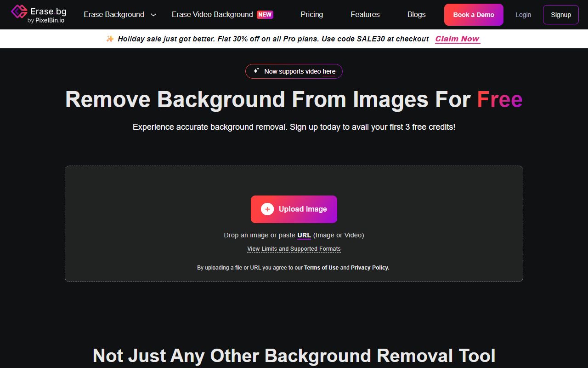Viewport: 588px width, 368px height.
Task: Click the Upload Image button
Action: [x=294, y=209]
